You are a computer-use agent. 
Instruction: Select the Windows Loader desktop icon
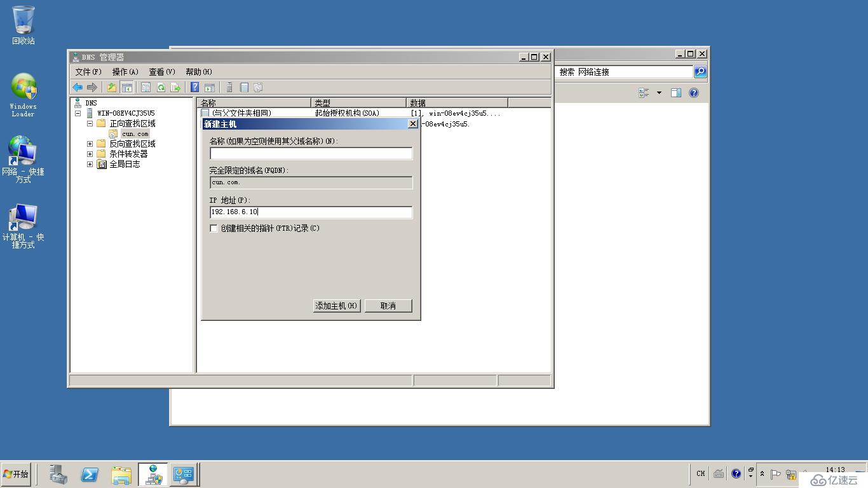24,95
